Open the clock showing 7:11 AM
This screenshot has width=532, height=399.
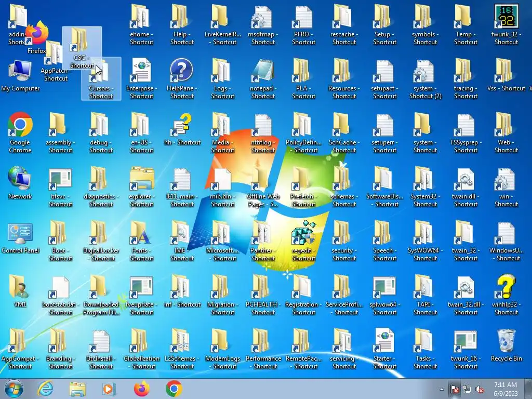pyautogui.click(x=506, y=389)
